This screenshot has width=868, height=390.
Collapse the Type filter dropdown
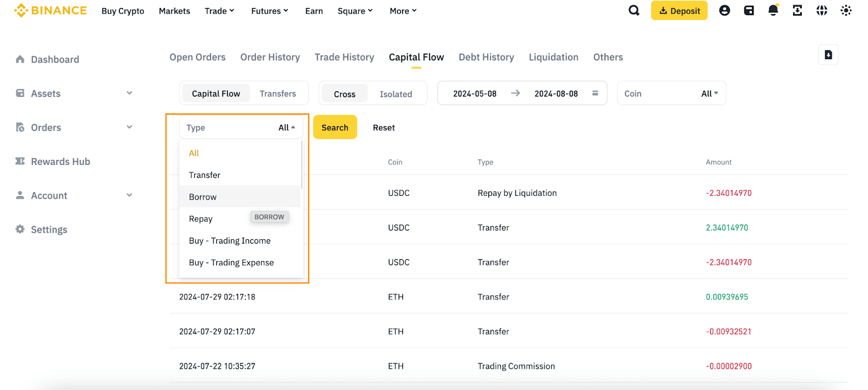click(x=241, y=127)
